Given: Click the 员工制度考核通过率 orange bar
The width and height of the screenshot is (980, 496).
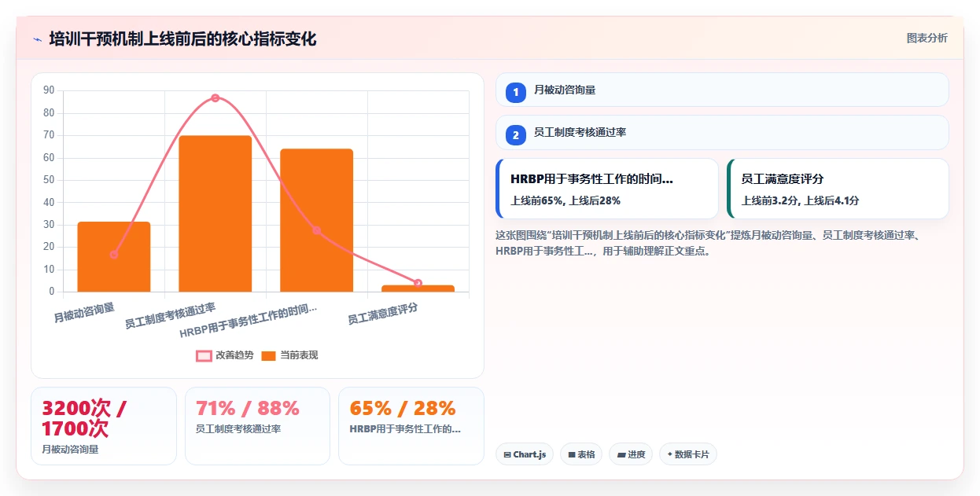Looking at the screenshot, I should click(x=216, y=214).
